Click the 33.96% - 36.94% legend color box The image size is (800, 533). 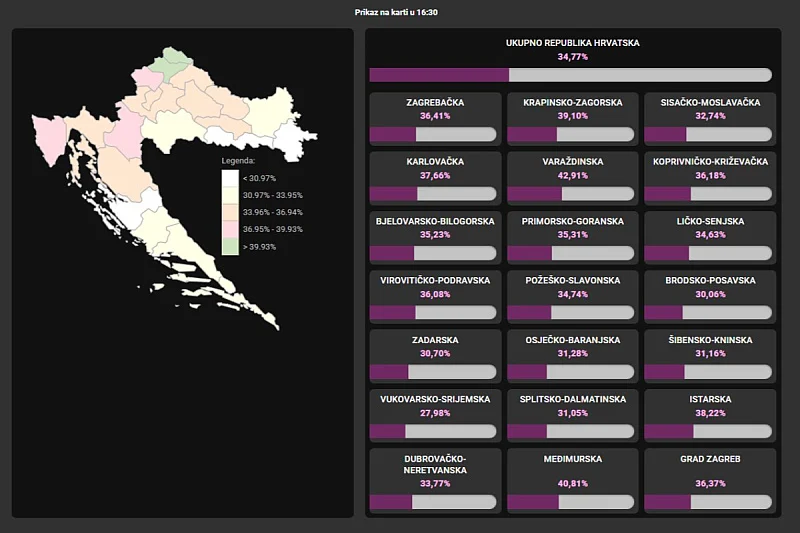point(230,212)
